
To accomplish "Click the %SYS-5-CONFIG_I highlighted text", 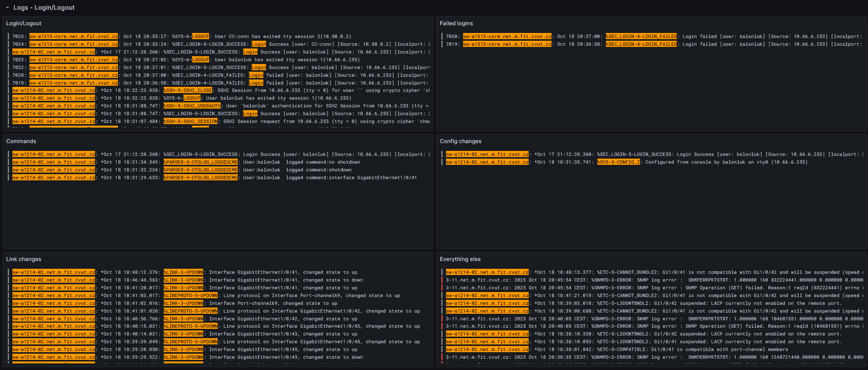I will pos(619,162).
